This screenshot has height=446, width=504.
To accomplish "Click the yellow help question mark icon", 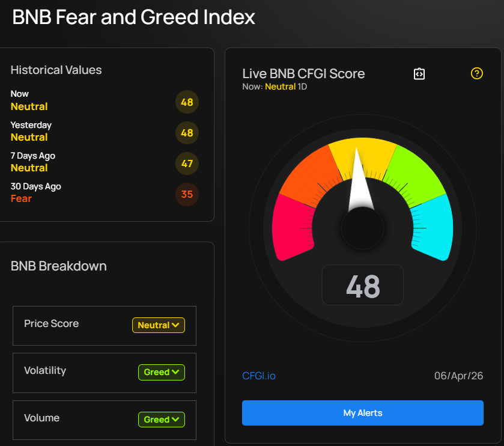I will 477,73.
